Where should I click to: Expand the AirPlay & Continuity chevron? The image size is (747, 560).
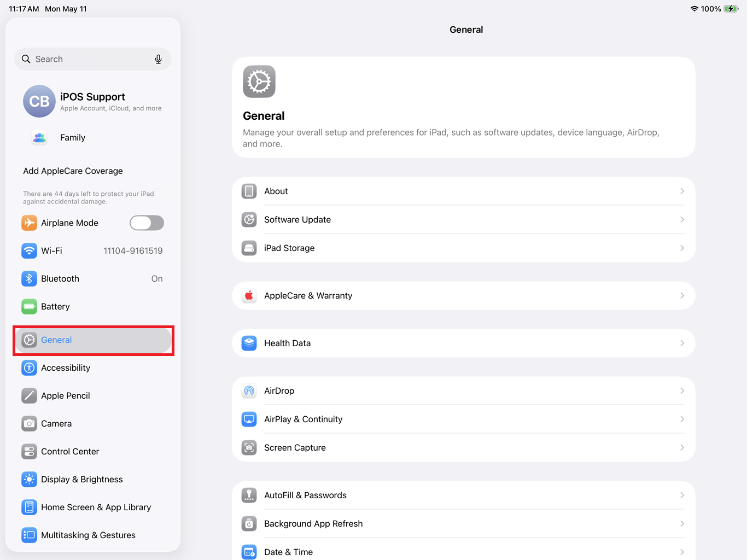click(682, 419)
